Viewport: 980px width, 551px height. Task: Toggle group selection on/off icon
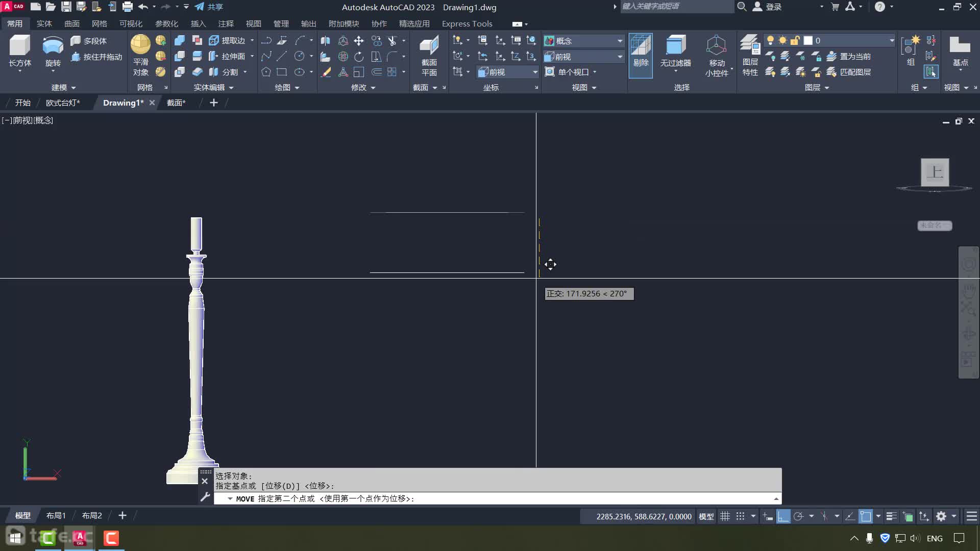pos(931,72)
